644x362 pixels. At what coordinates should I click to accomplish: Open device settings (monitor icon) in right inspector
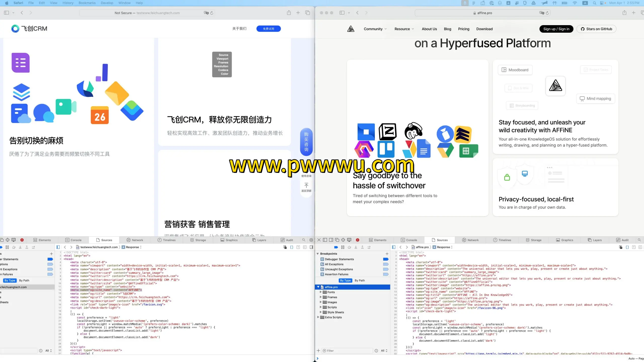(x=349, y=240)
